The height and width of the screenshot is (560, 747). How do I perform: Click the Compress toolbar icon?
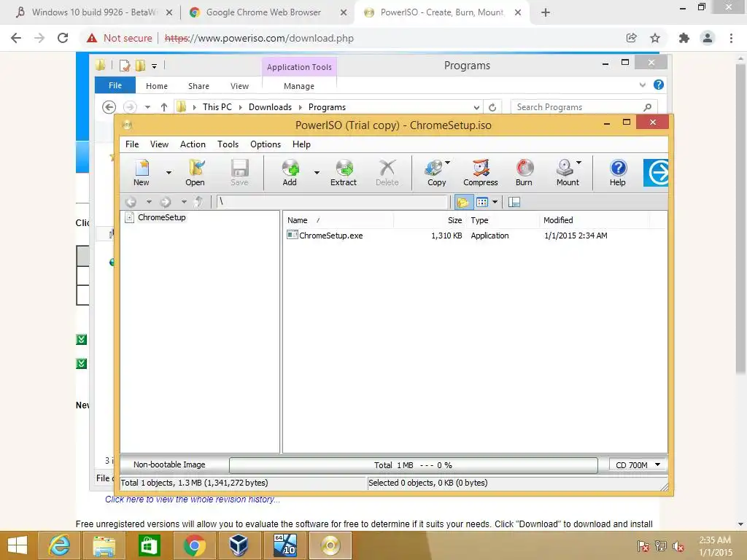[481, 172]
